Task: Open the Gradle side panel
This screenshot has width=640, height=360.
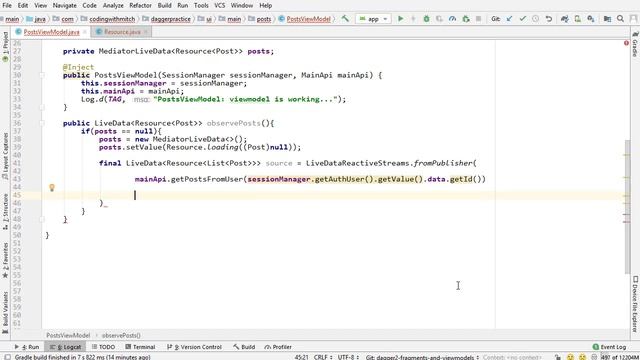Action: coord(635,45)
